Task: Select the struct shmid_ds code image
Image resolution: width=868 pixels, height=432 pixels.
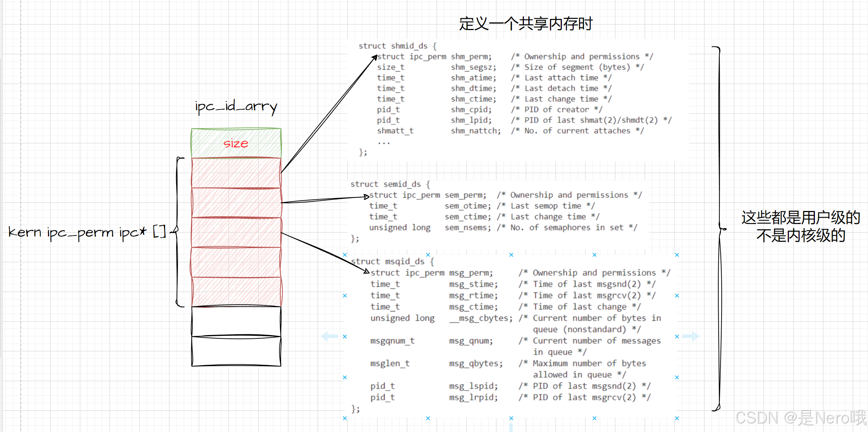Action: click(518, 100)
